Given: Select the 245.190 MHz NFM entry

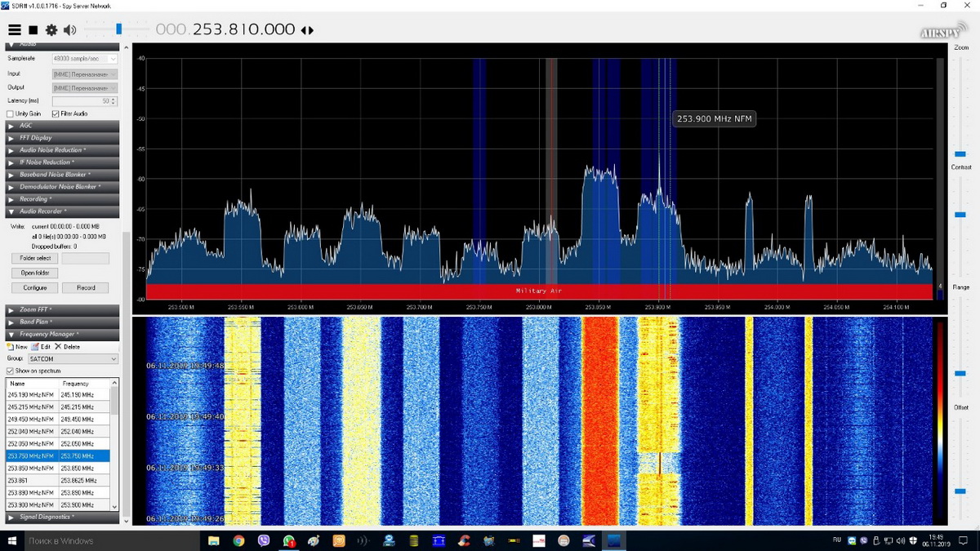Looking at the screenshot, I should [58, 394].
